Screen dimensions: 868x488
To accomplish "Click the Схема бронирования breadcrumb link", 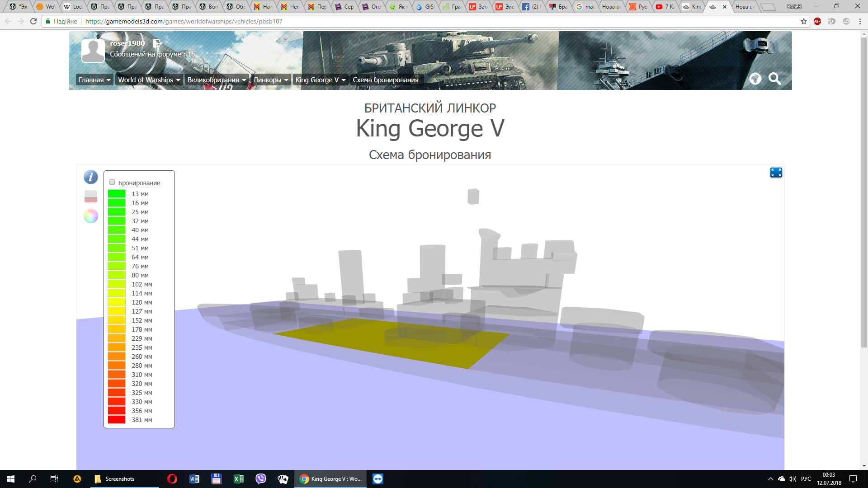I will point(386,80).
